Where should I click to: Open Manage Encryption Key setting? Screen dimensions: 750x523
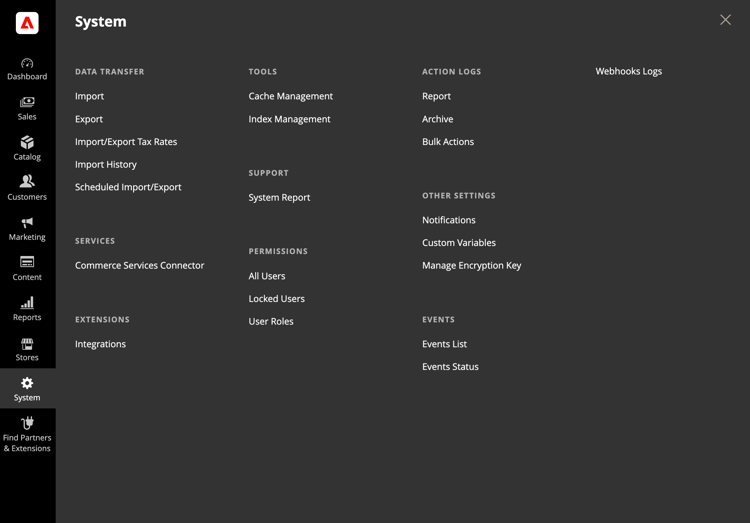[471, 266]
